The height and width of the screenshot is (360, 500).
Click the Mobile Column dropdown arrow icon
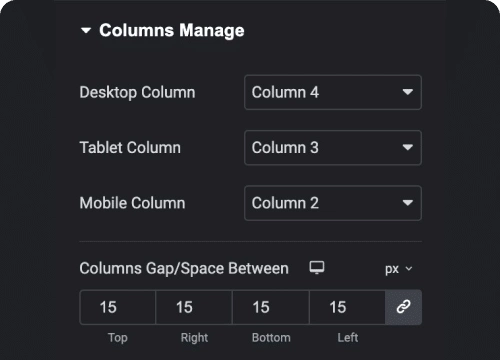click(x=408, y=203)
